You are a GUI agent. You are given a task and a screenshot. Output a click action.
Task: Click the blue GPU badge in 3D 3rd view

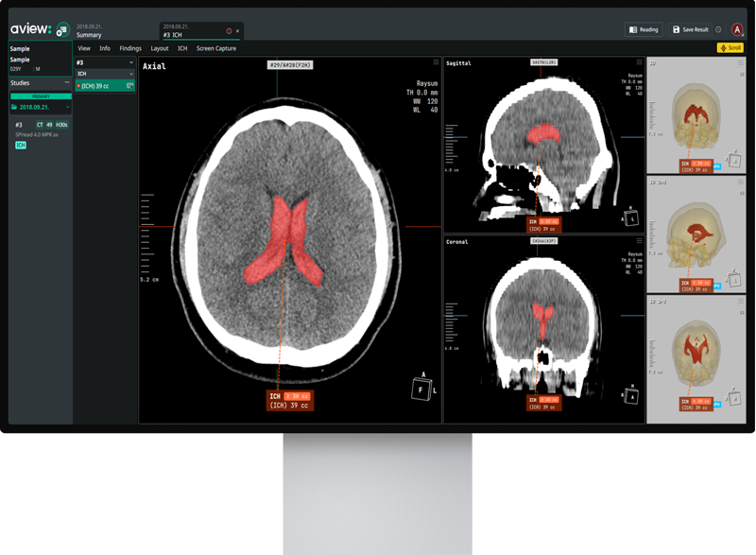coord(717,404)
